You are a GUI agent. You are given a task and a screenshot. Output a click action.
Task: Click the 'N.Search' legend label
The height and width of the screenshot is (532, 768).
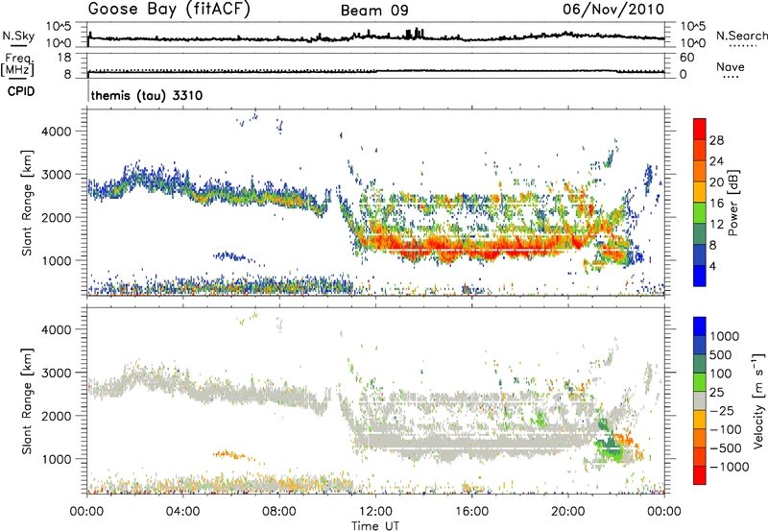coord(741,36)
